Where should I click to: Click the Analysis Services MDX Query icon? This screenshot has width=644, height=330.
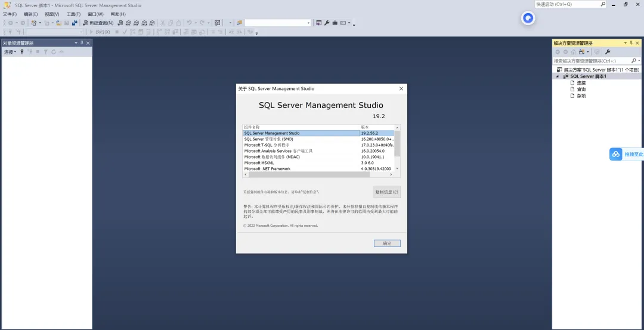128,23
